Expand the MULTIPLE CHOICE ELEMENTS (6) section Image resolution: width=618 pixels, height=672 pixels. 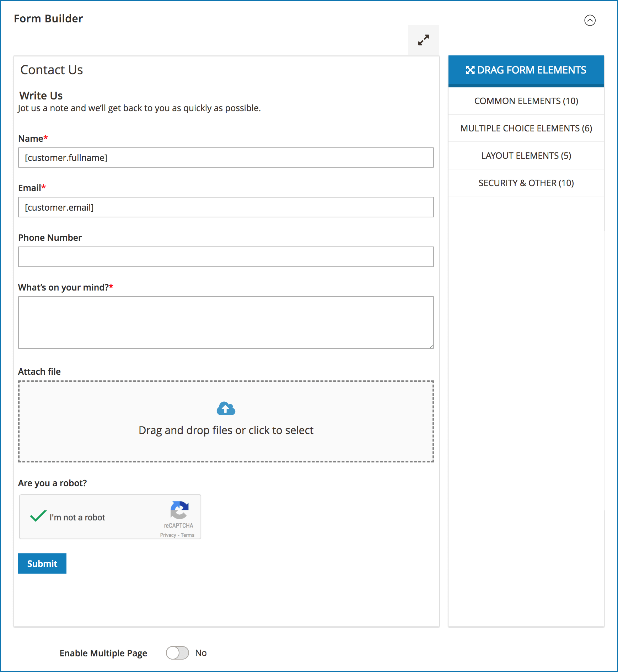526,128
